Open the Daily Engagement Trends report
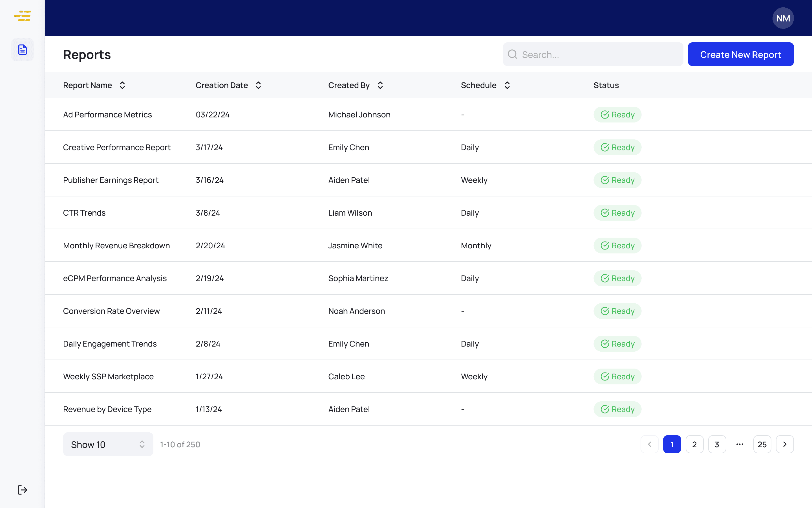 click(x=110, y=344)
